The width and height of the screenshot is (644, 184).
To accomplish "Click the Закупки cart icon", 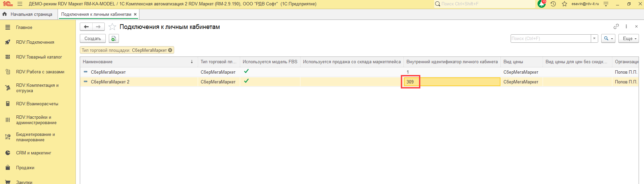I will pyautogui.click(x=8, y=182).
